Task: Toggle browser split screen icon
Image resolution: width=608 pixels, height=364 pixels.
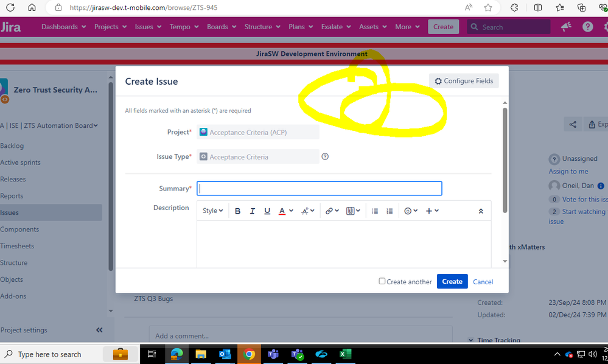Action: pos(538,7)
